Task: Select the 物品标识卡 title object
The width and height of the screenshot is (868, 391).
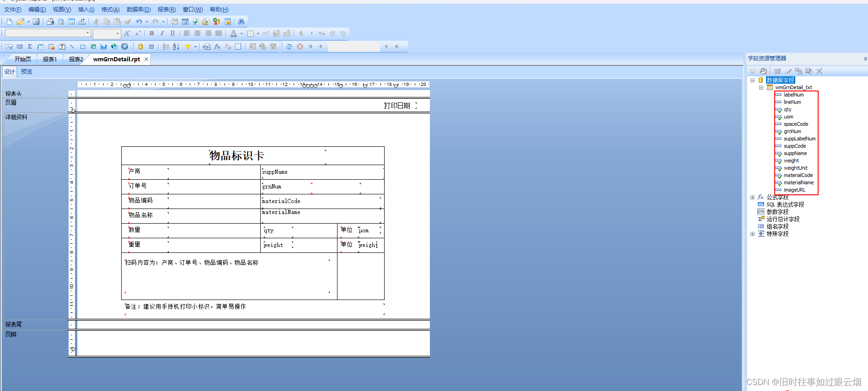Action: click(267, 156)
